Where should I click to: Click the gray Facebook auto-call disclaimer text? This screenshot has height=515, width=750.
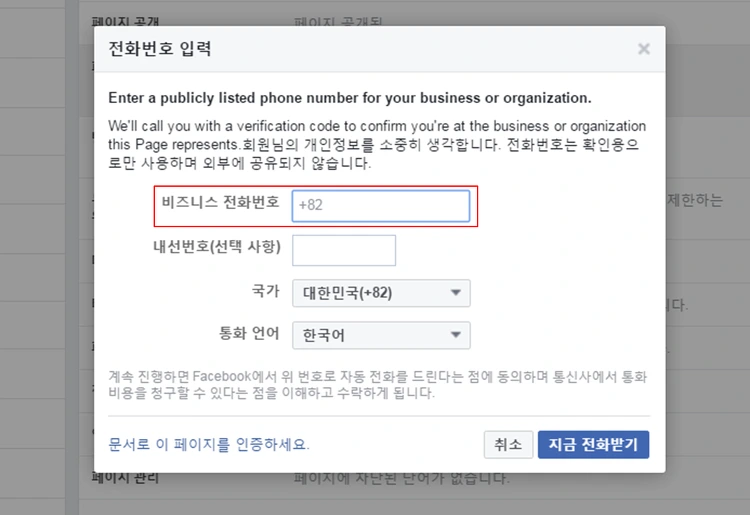click(377, 384)
